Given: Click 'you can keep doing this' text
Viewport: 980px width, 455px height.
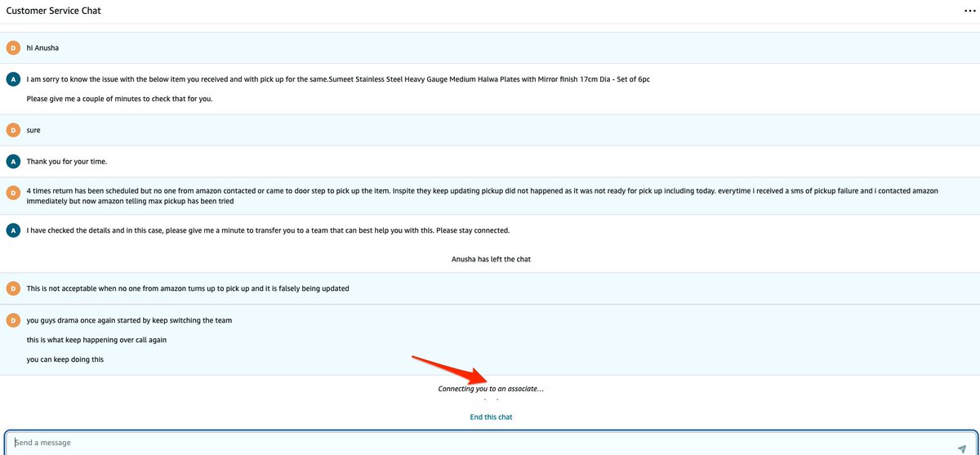Looking at the screenshot, I should coord(65,359).
